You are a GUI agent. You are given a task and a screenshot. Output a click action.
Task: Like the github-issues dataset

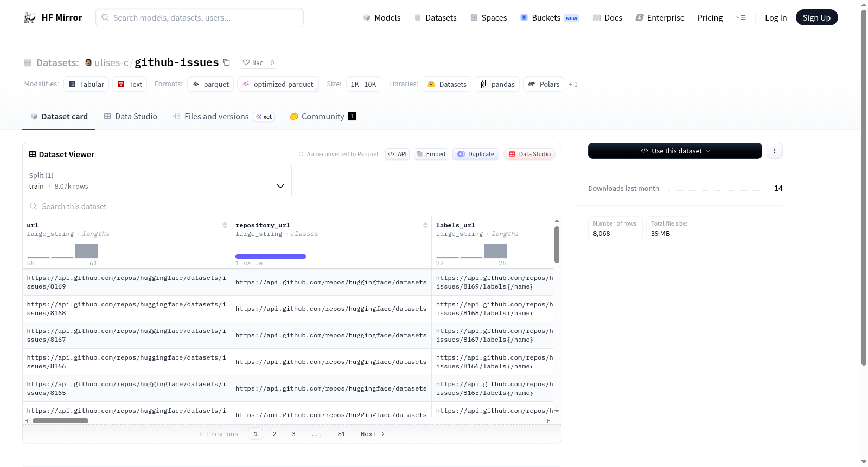[253, 62]
